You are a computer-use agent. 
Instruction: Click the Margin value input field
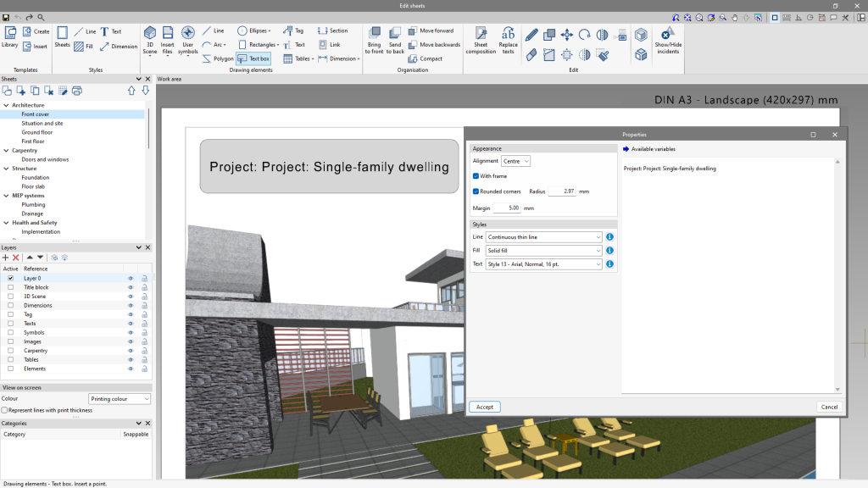pos(507,208)
